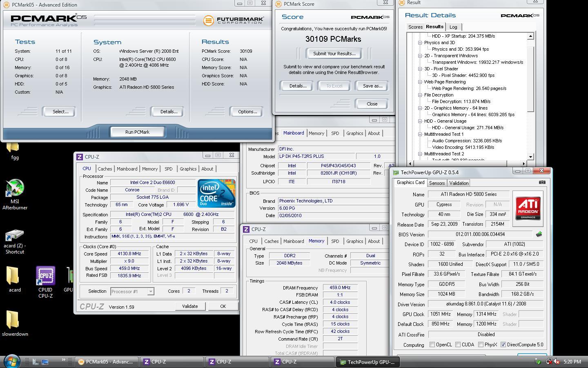Switch to Sensors tab in GPU-Z
Viewport: 588px width, 368px height.
437,183
